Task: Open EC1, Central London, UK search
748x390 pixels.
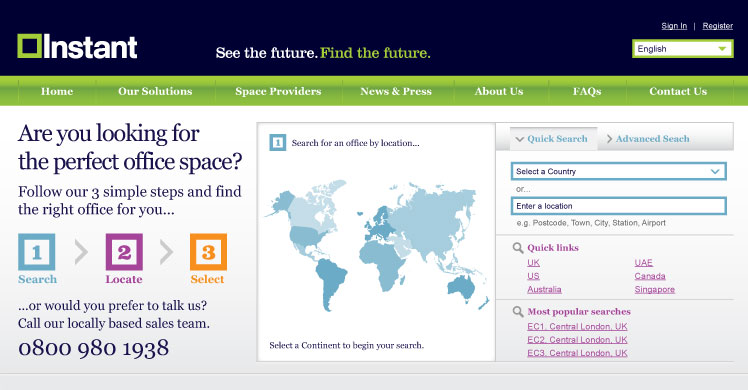Action: (577, 327)
